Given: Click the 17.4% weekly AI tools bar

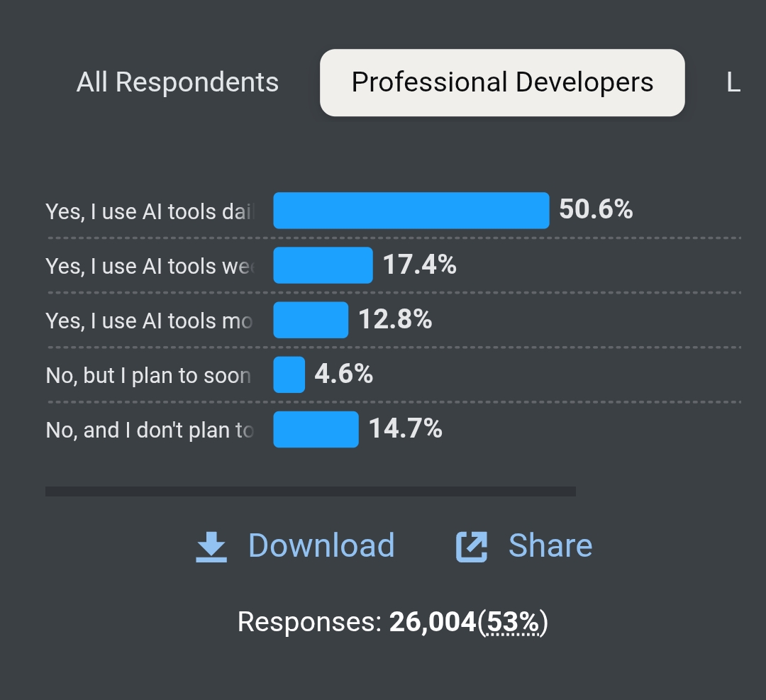Looking at the screenshot, I should [x=323, y=265].
